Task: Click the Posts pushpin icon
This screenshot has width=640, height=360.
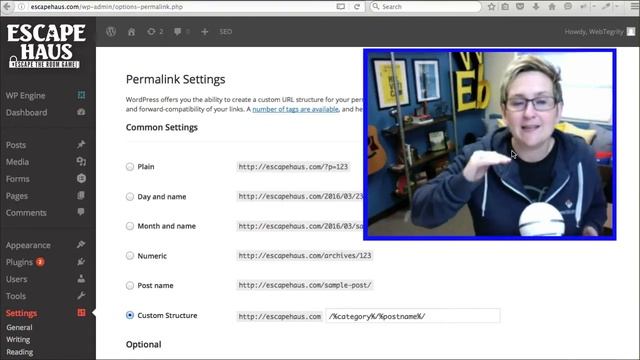Action: [81, 144]
